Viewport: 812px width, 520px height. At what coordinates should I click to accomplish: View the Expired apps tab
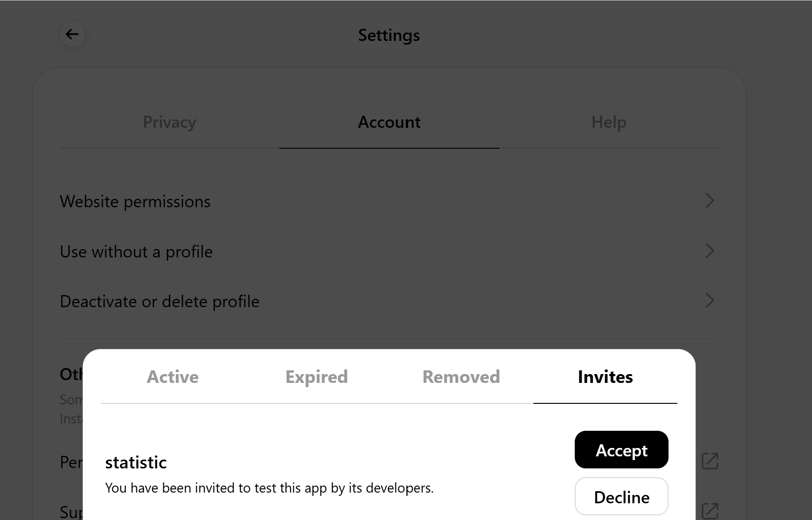pyautogui.click(x=317, y=377)
